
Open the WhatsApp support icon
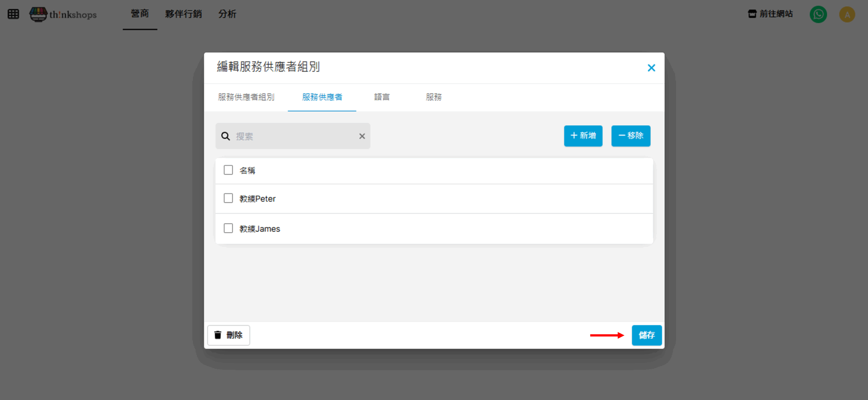coord(818,14)
